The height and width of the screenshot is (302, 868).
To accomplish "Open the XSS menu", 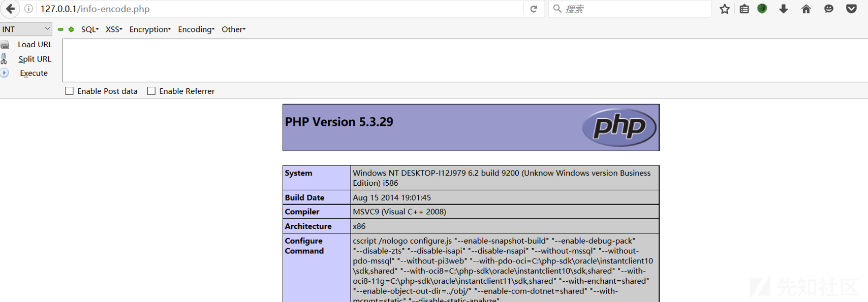I will pyautogui.click(x=114, y=29).
